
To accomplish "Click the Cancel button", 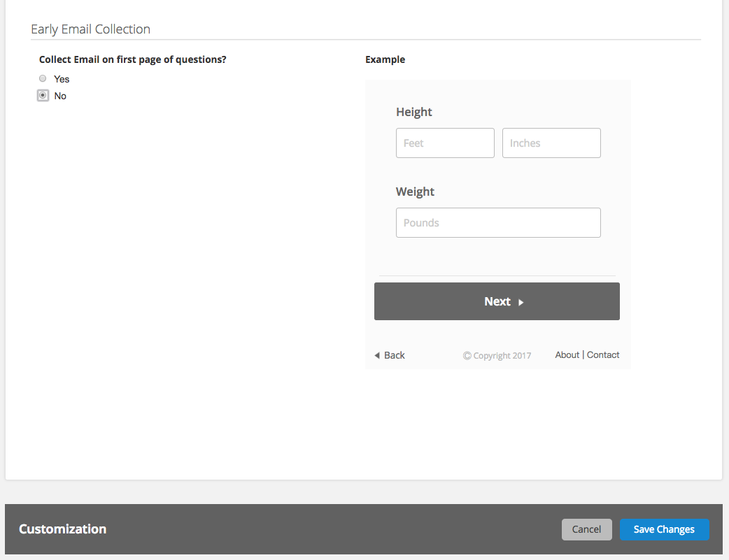I will (x=587, y=529).
